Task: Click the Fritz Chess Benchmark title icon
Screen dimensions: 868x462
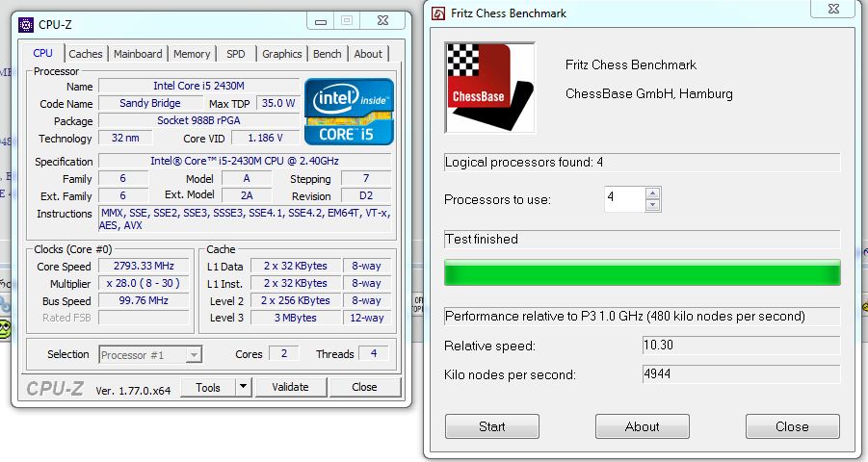Action: [438, 13]
